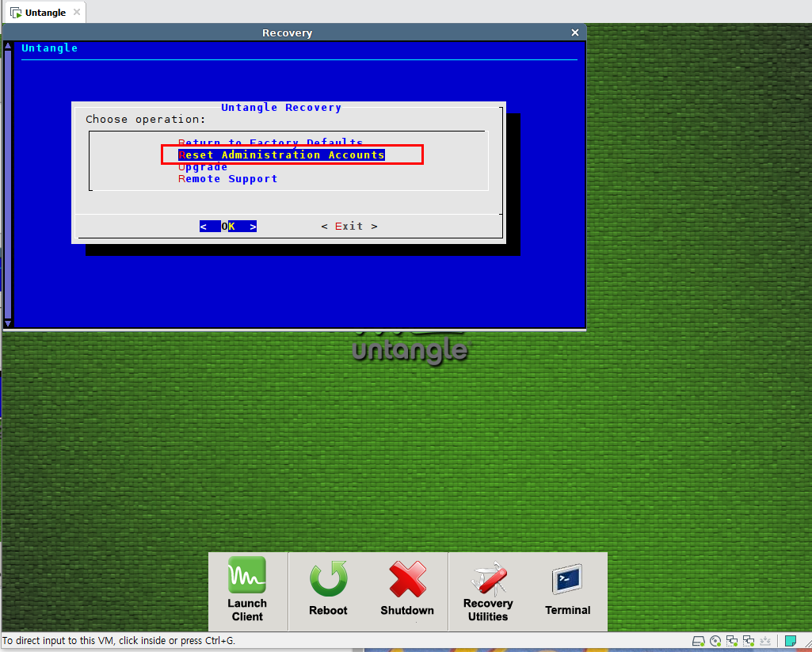
Task: Open Recovery Utilities from the dock
Action: pos(488,592)
